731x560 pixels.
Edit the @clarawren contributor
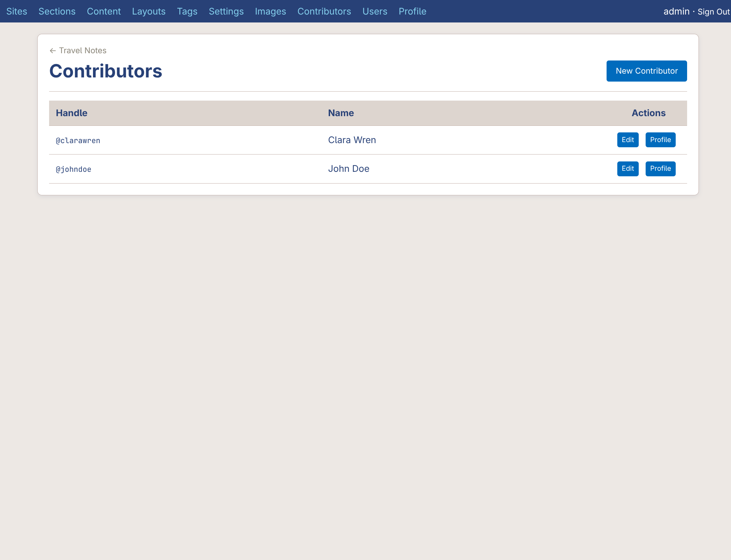click(x=628, y=140)
